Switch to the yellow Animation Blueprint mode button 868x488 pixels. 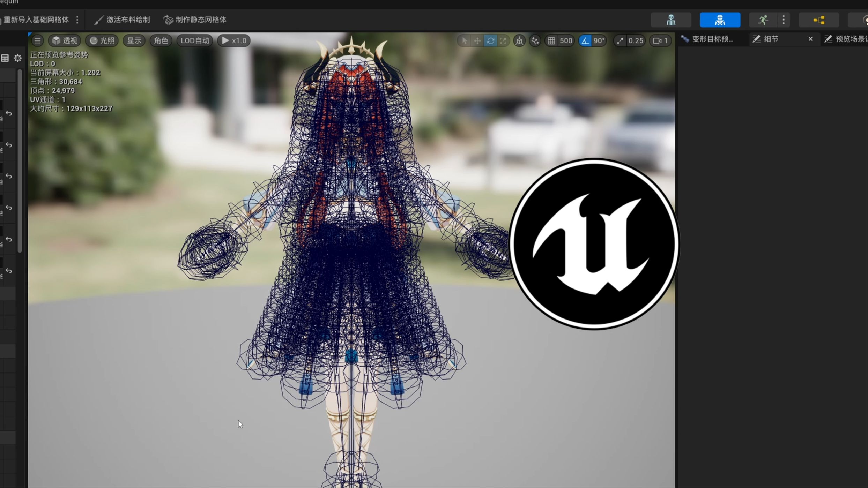(819, 20)
